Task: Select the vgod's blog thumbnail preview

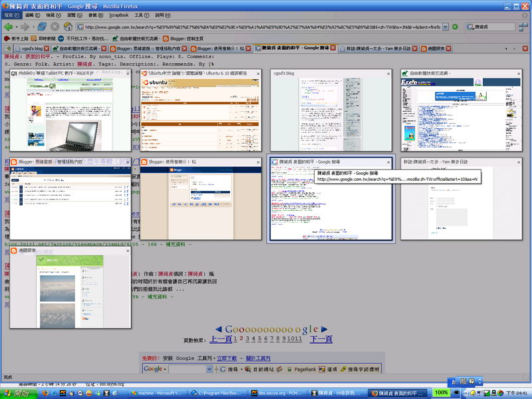Action: [331, 110]
